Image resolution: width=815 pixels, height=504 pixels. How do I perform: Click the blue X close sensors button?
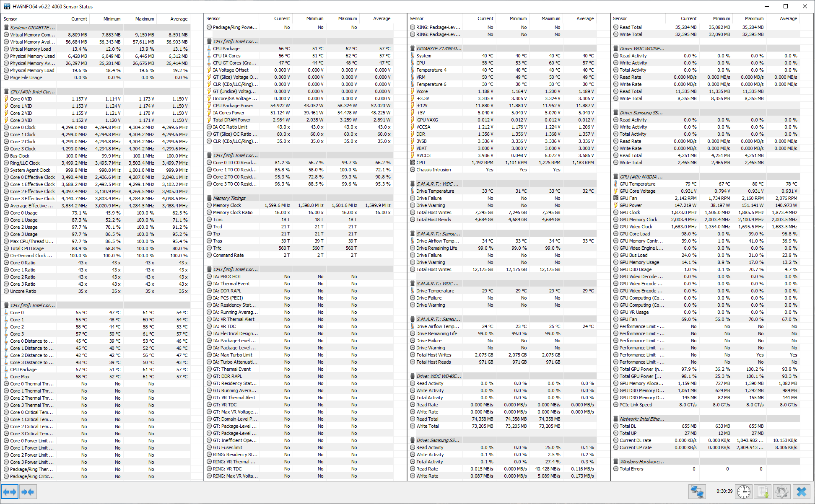pos(801,491)
